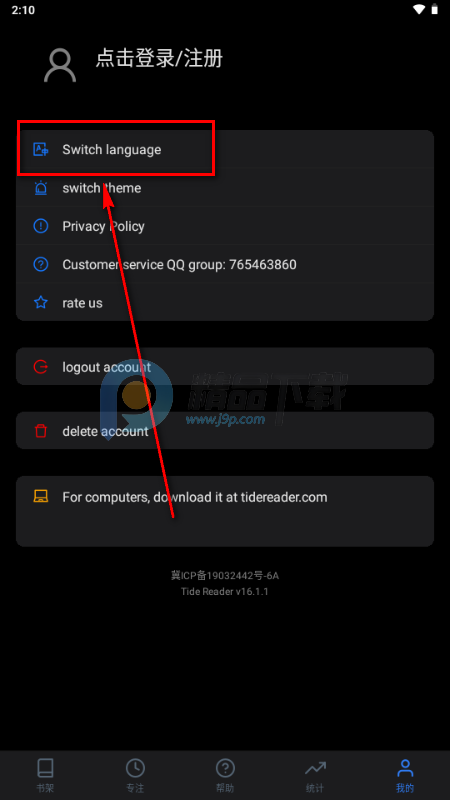450x800 pixels.
Task: Tap the red logout arrow icon
Action: [x=40, y=367]
